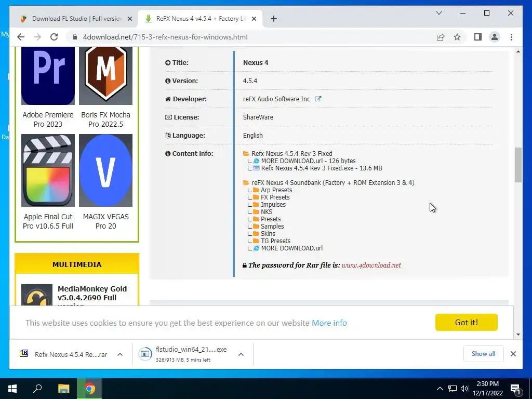Bookmark this page with the star icon

coord(457,37)
